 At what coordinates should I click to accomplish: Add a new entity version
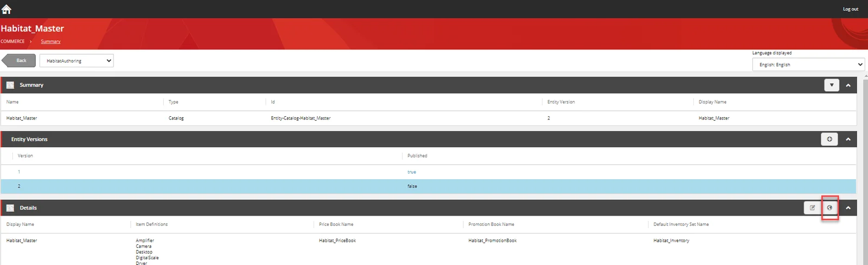829,140
